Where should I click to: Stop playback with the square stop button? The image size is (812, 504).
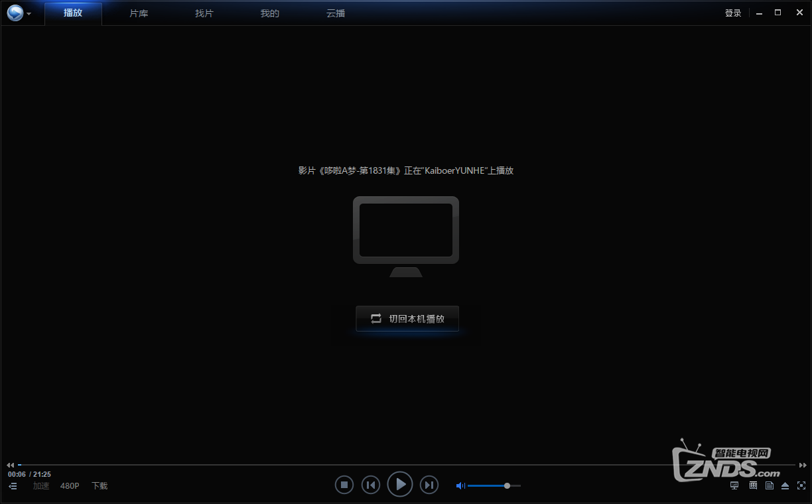pos(344,485)
